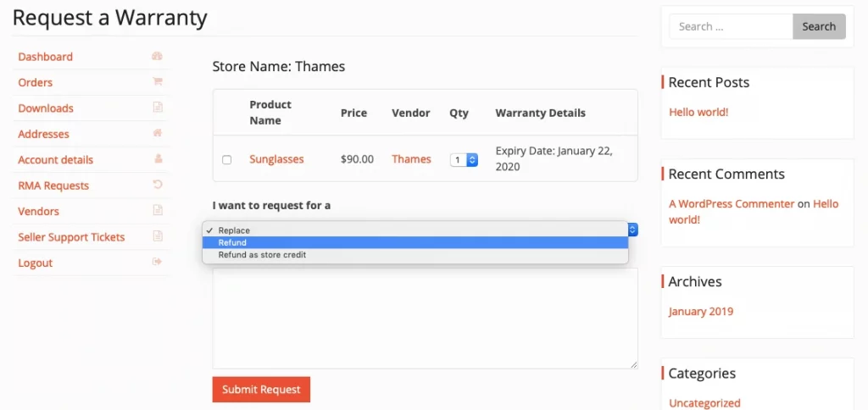Click the Seller Support Tickets document icon
868x410 pixels.
pyautogui.click(x=158, y=236)
